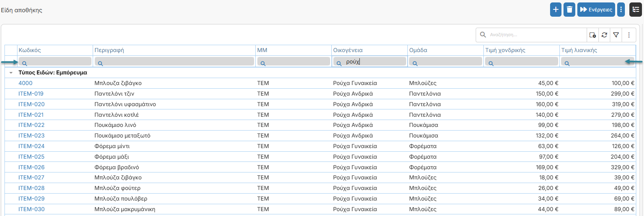Collapse the Τύπος Ειδών: Εμπόρευμα group
Image resolution: width=644 pixels, height=216 pixels.
(11, 73)
